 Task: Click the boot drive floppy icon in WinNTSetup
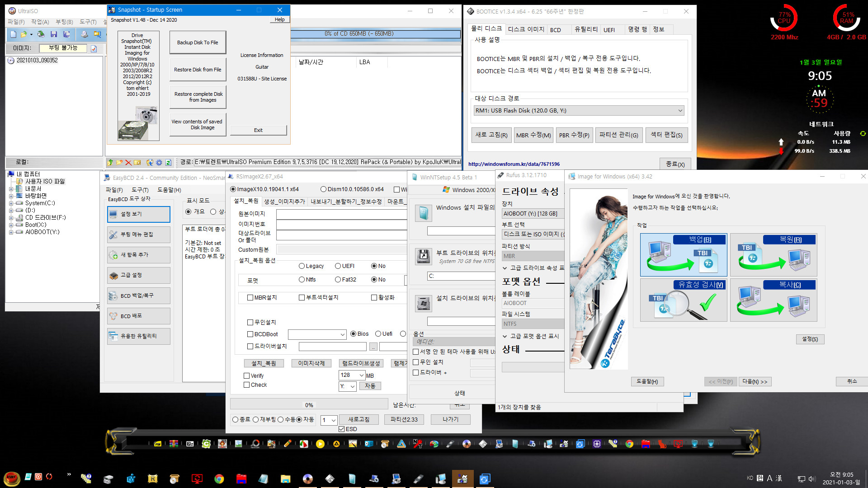click(x=423, y=257)
